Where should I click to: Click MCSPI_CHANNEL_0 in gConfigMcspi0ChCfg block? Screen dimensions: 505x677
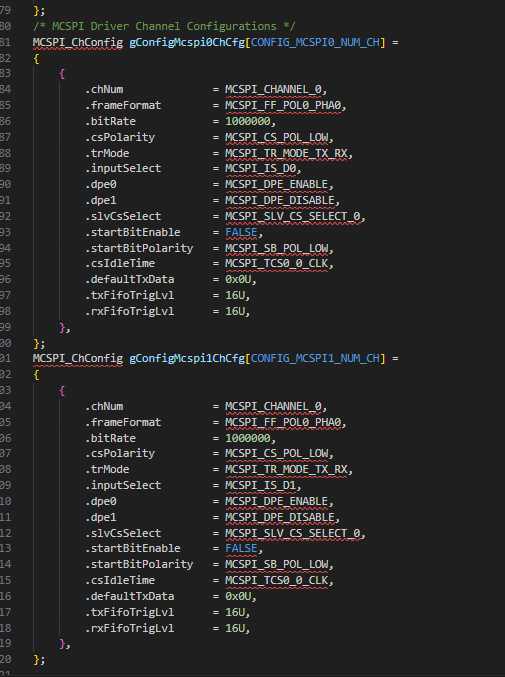pyautogui.click(x=273, y=89)
